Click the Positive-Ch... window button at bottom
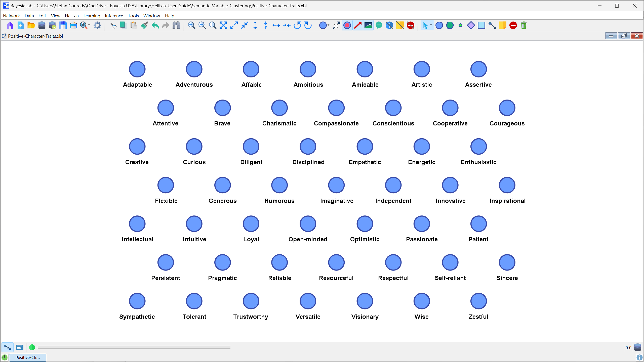This screenshot has width=644, height=362. coord(28,357)
